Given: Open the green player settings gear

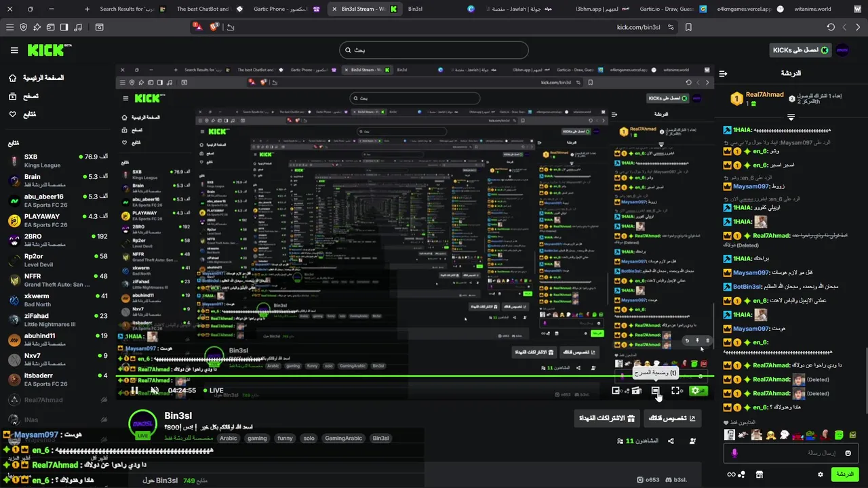Looking at the screenshot, I should (696, 390).
